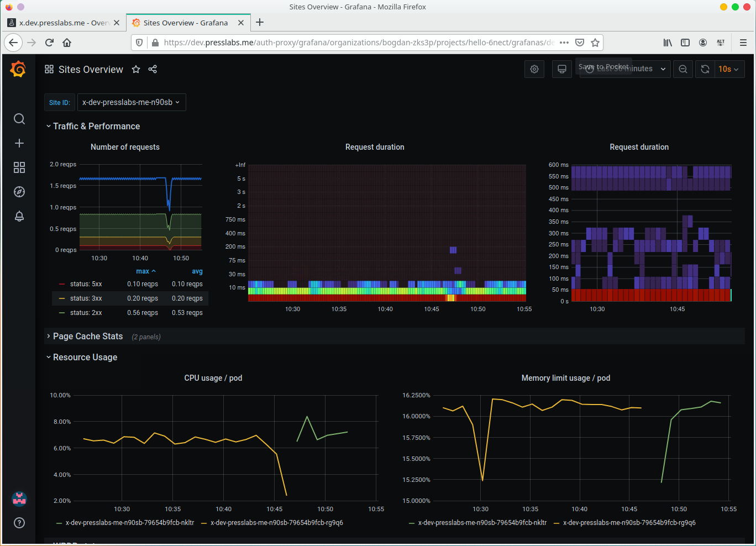Star the Sites Overview dashboard
This screenshot has height=546, width=756.
point(136,69)
